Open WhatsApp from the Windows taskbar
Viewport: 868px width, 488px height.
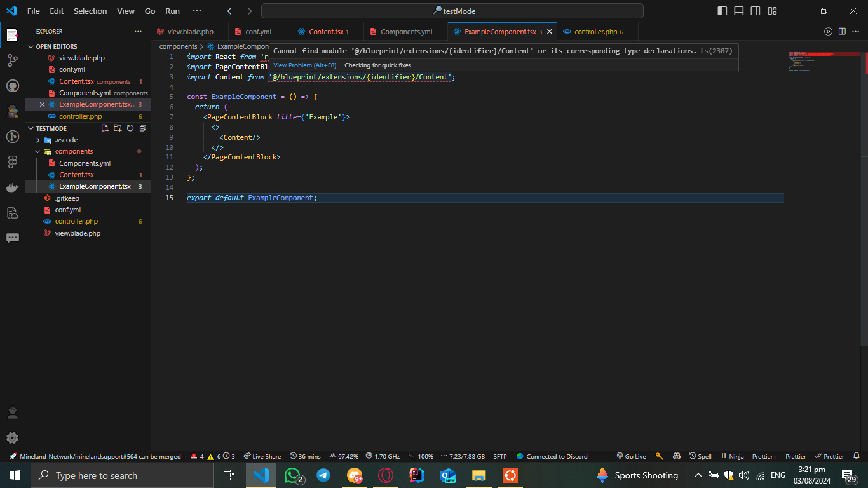tap(293, 475)
